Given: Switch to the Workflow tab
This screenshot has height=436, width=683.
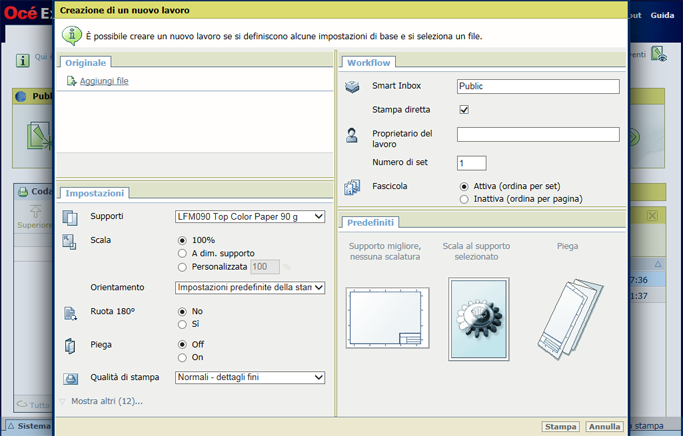Looking at the screenshot, I should [369, 62].
